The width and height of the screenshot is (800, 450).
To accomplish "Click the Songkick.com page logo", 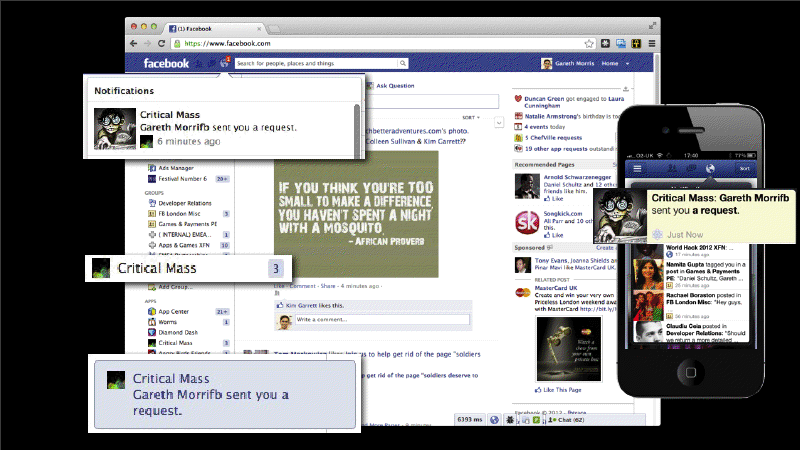I will point(525,223).
